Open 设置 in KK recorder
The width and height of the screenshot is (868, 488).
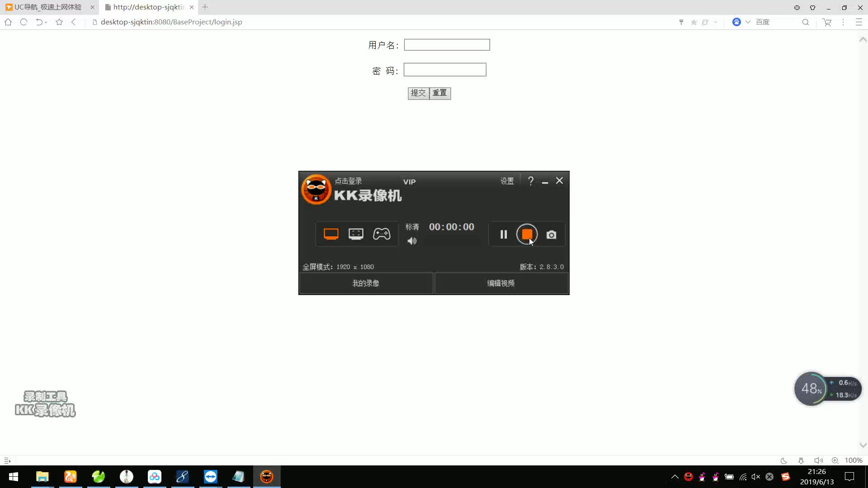click(x=507, y=181)
